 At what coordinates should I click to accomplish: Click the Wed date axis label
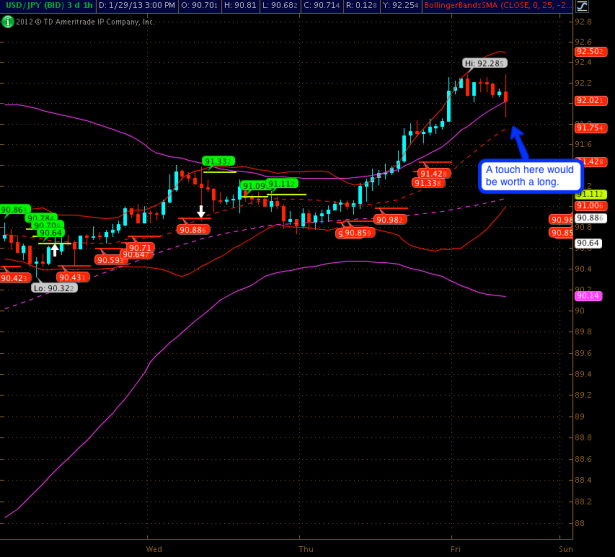coord(154,548)
